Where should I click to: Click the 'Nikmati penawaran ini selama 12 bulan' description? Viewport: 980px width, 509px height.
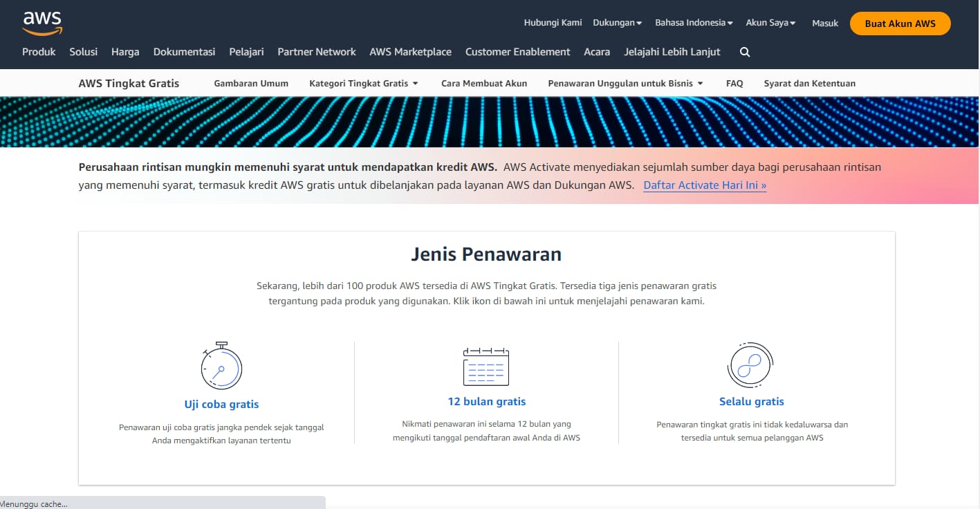(486, 431)
